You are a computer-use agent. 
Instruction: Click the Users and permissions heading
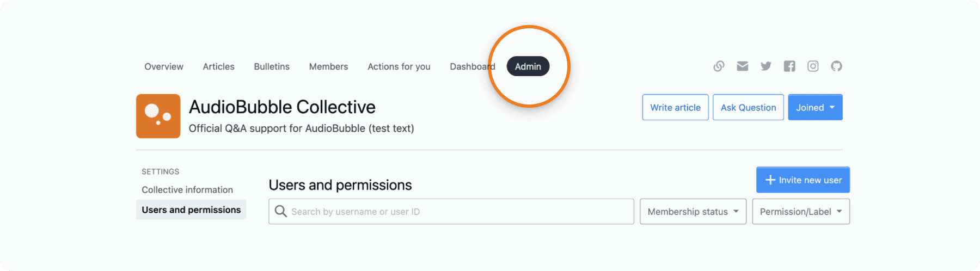point(340,185)
